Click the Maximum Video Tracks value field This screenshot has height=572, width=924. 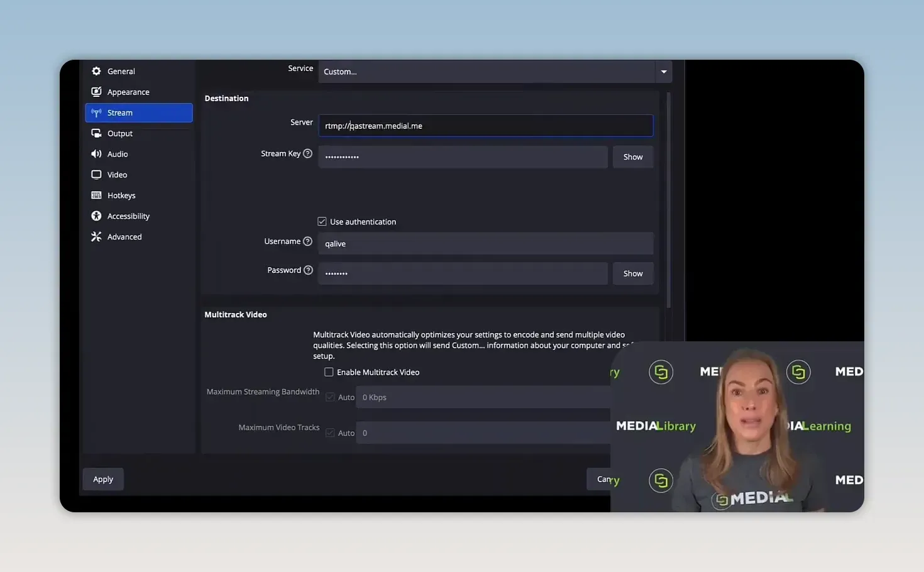click(x=483, y=433)
